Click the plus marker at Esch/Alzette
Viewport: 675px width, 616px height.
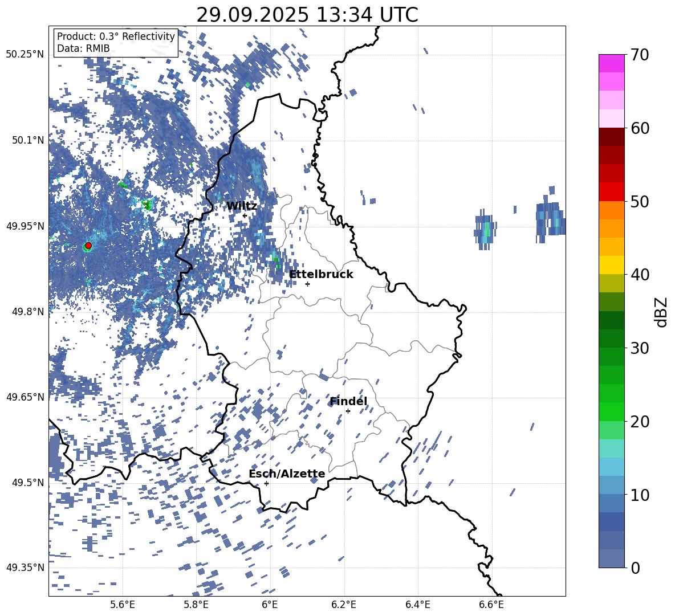266,483
